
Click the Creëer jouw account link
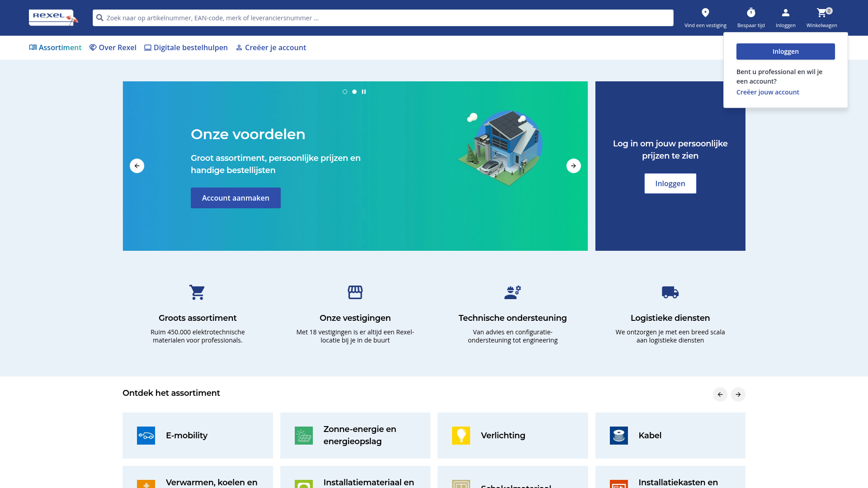[768, 92]
